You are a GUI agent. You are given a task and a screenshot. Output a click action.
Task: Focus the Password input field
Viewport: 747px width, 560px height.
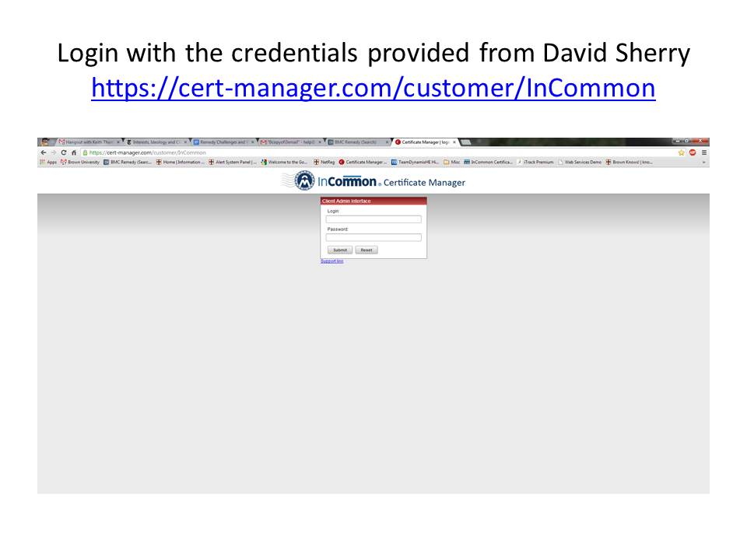coord(373,237)
